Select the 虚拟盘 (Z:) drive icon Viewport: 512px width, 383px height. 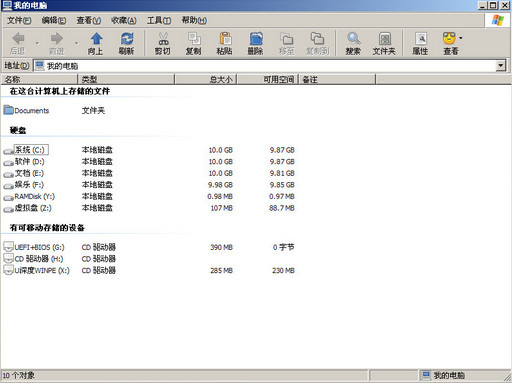point(8,209)
